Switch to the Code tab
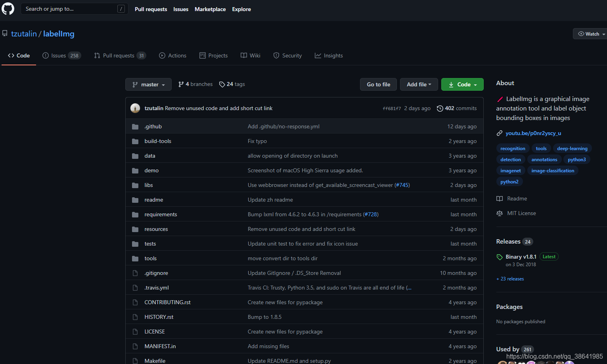607x364 pixels. point(19,55)
